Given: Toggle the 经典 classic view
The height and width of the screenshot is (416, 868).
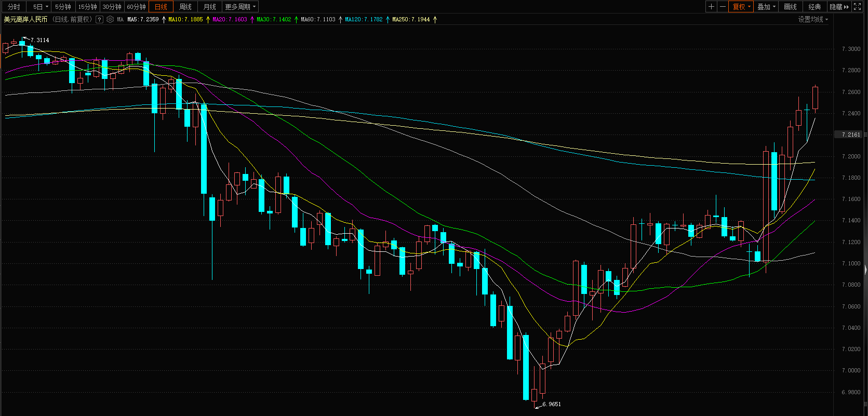Looking at the screenshot, I should (x=814, y=7).
